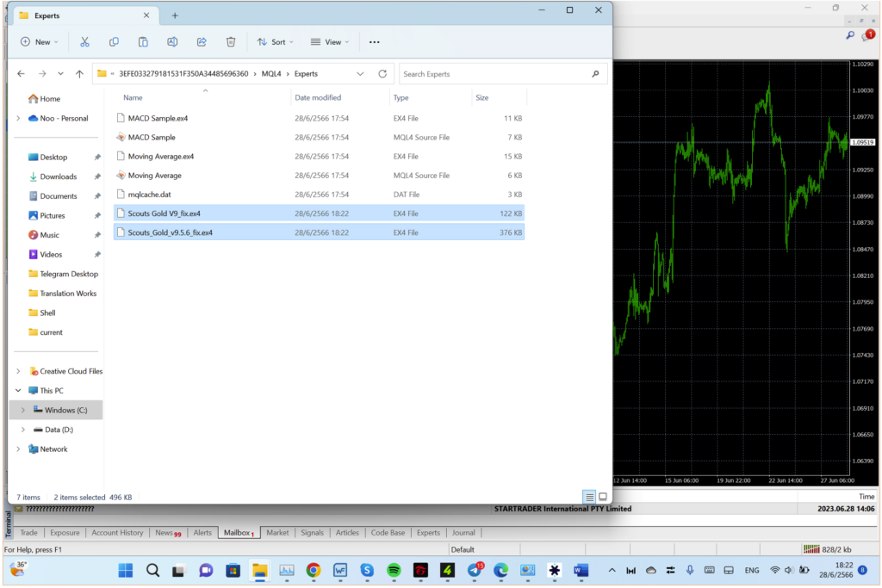Sort files by Date modified header

[x=318, y=97]
